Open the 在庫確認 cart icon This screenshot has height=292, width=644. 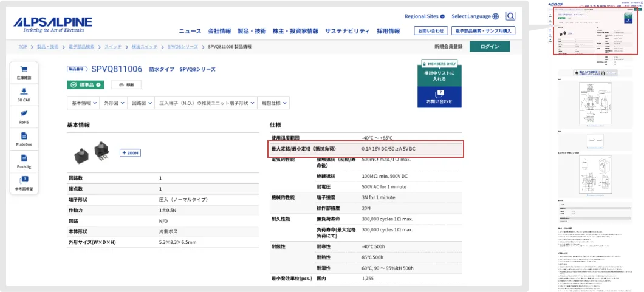(24, 69)
